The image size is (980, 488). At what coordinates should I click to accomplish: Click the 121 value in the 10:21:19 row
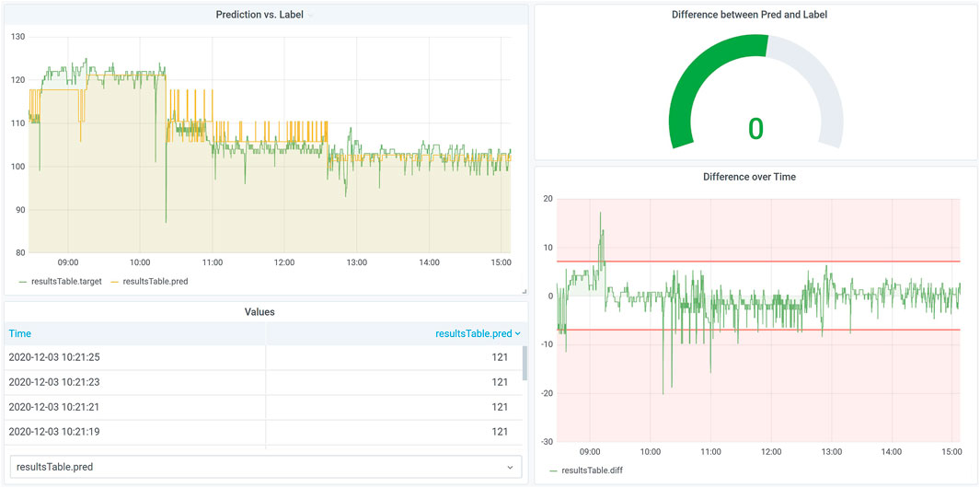(500, 432)
